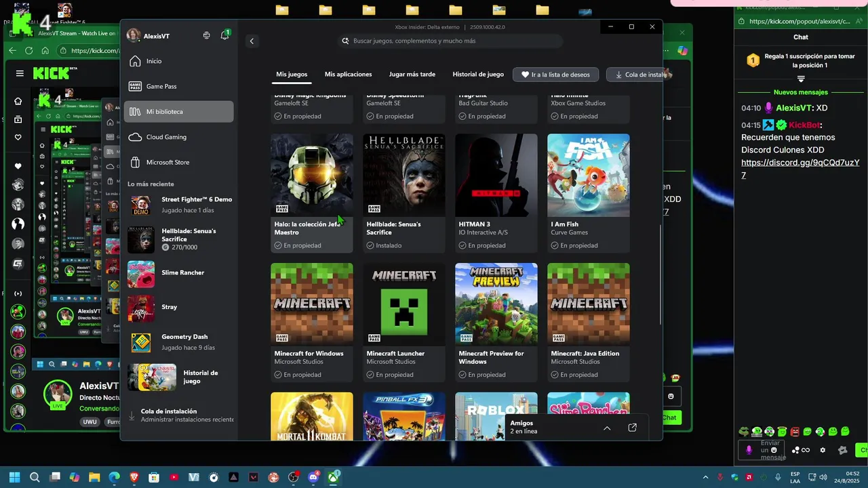Open Hellblade: Senua's Sacrifice game tile
Screen dimensions: 868x488
point(404,193)
